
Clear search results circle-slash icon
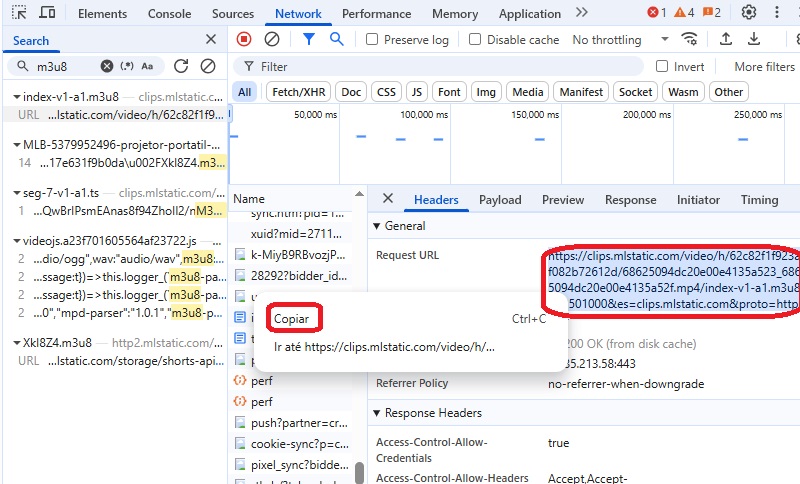208,66
